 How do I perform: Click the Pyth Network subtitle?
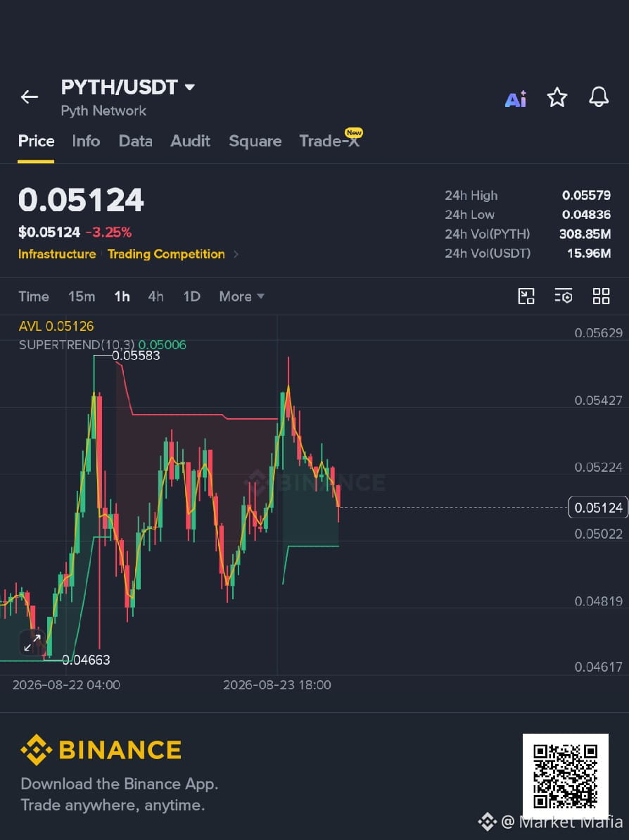click(103, 111)
